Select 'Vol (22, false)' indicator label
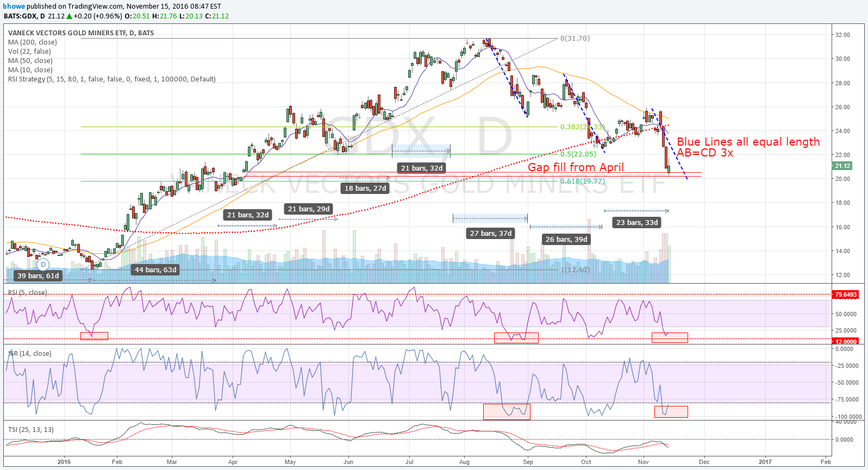Viewport: 868px width, 470px height. tap(29, 52)
